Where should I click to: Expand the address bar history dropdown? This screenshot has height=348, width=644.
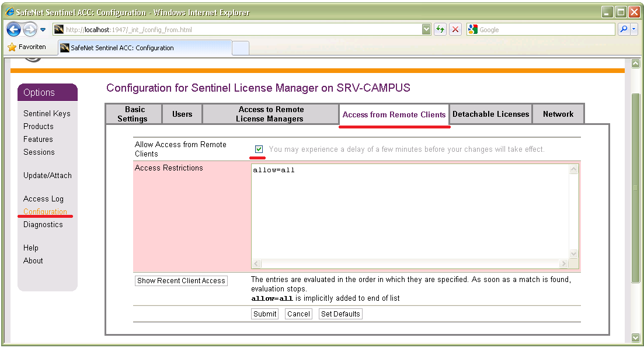[x=426, y=30]
